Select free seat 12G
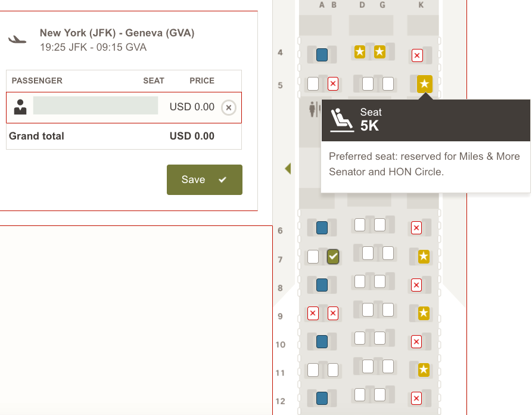The height and width of the screenshot is (415, 532). click(379, 395)
